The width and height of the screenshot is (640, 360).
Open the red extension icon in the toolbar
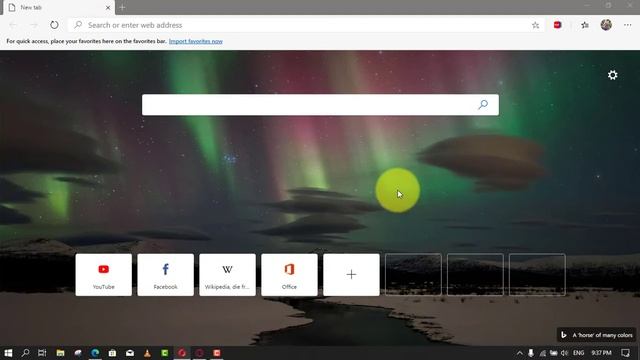[557, 25]
